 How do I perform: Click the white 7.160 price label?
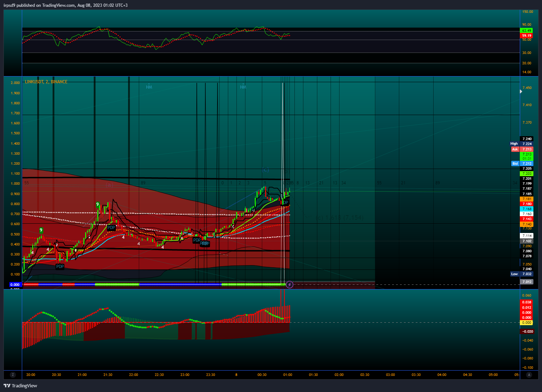527,214
